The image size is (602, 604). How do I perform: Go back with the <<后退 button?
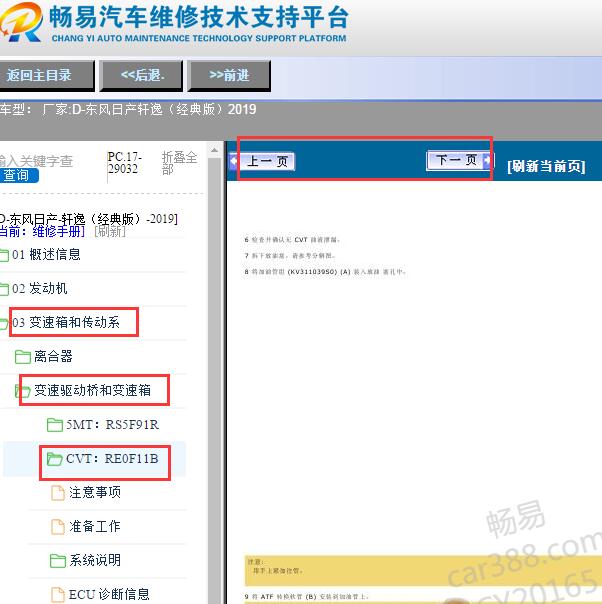click(x=141, y=76)
